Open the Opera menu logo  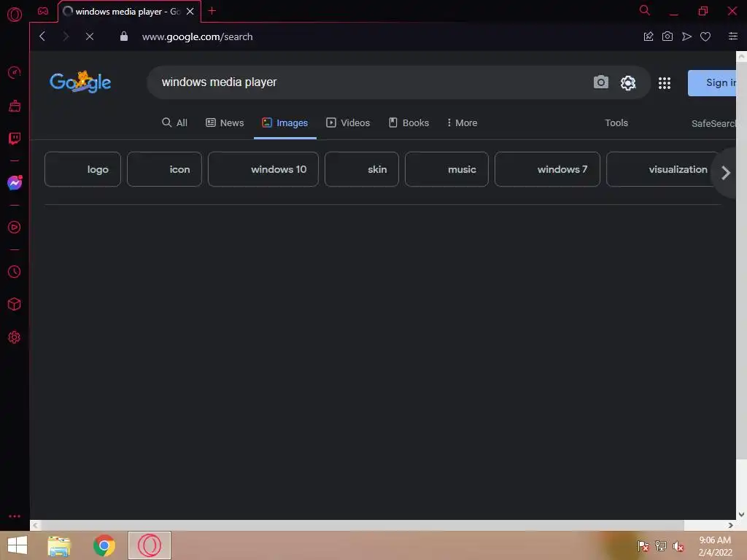(x=15, y=15)
